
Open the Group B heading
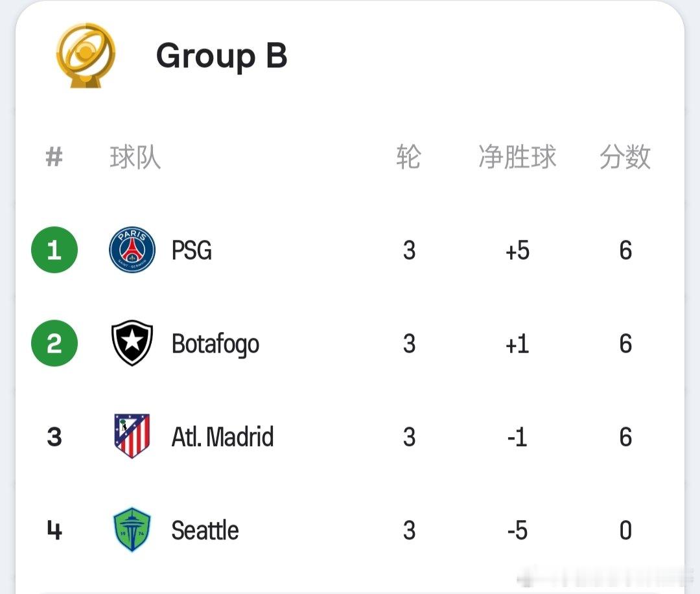222,55
